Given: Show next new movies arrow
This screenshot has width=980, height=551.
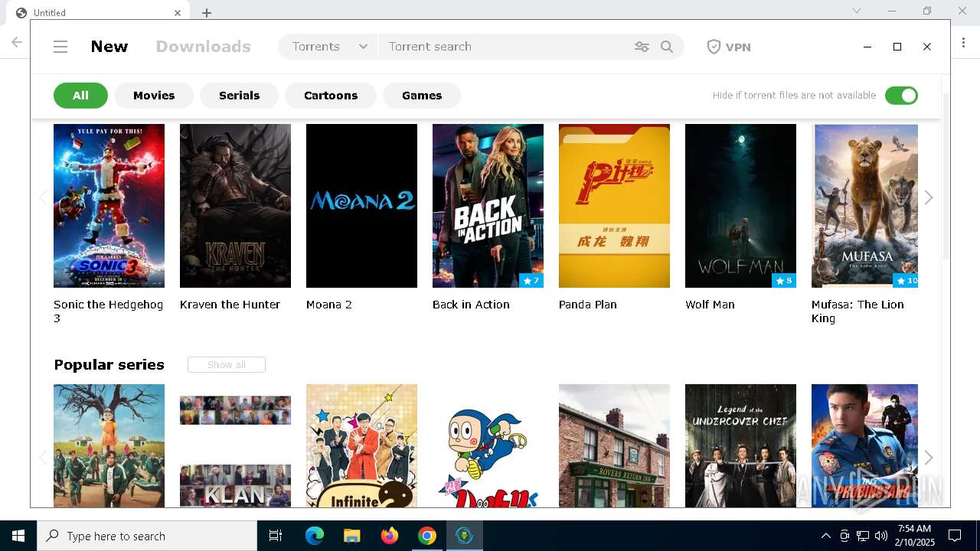Looking at the screenshot, I should (x=929, y=197).
